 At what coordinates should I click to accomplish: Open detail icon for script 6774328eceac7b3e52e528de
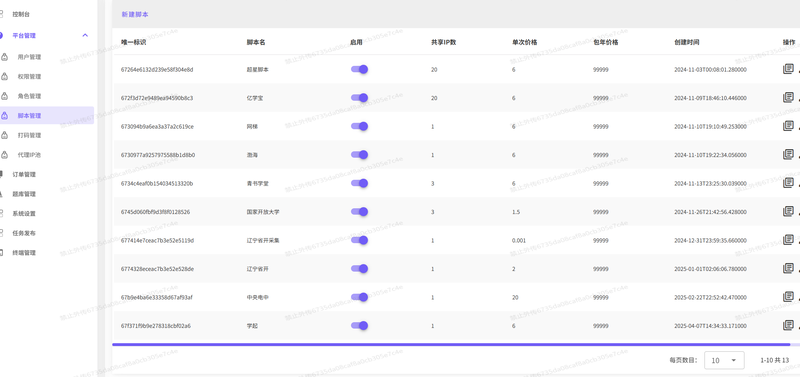coord(788,268)
